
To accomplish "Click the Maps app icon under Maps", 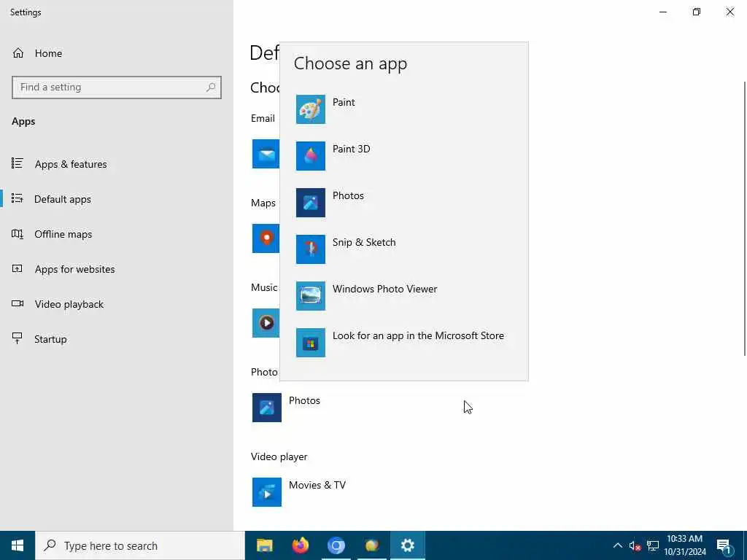I will [266, 238].
